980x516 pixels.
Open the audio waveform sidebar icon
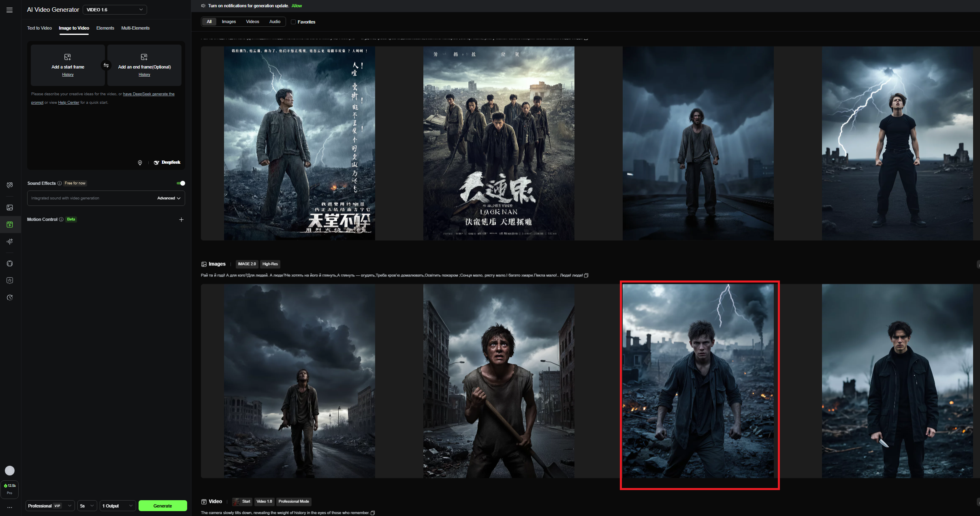click(x=10, y=242)
